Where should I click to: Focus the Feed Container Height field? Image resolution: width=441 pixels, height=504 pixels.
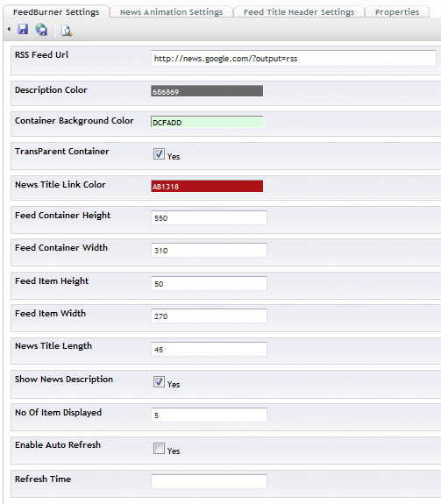tap(209, 218)
